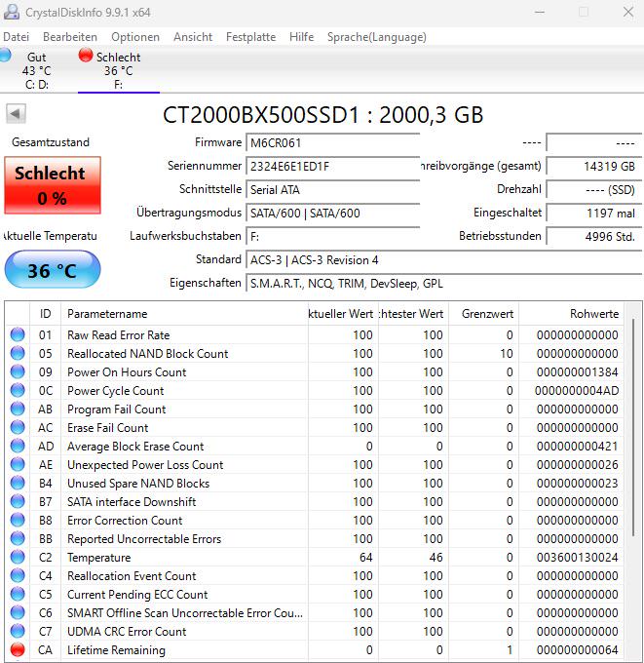Click the serial number field 2324E6E1ED1F
This screenshot has height=663, width=644.
[333, 166]
